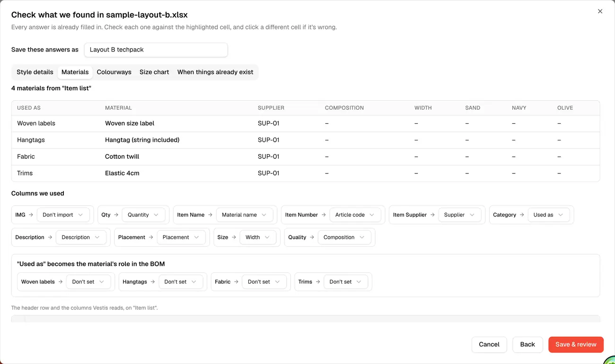Open the 'When things already exist' tab

(215, 72)
